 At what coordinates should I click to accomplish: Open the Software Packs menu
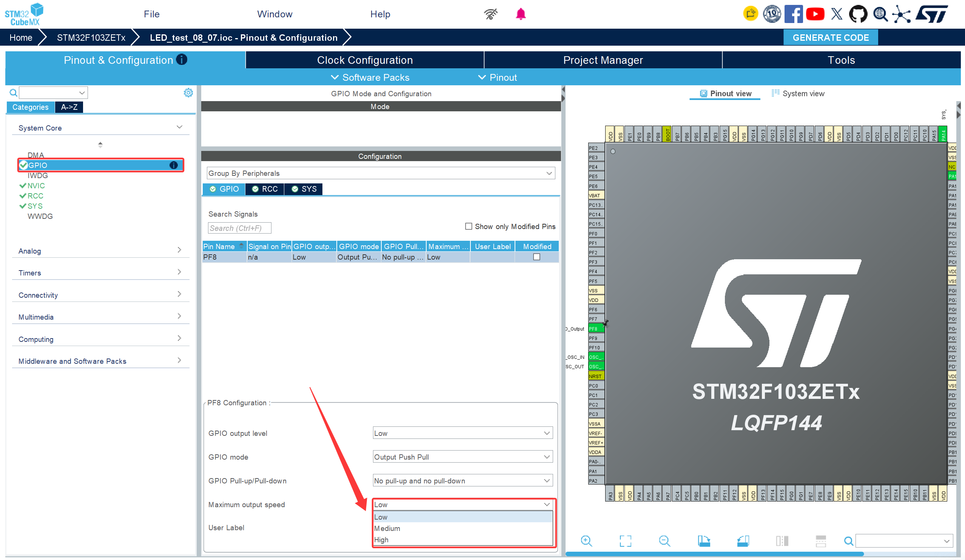click(x=370, y=77)
